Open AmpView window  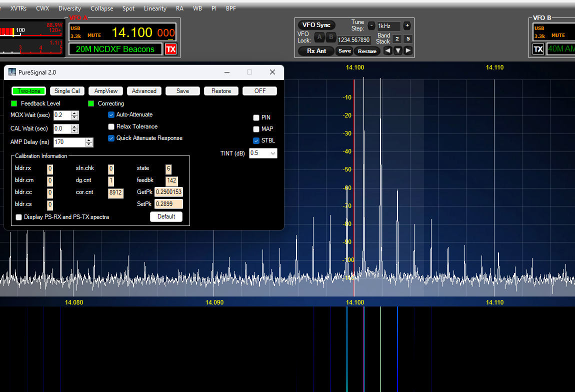[x=106, y=91]
